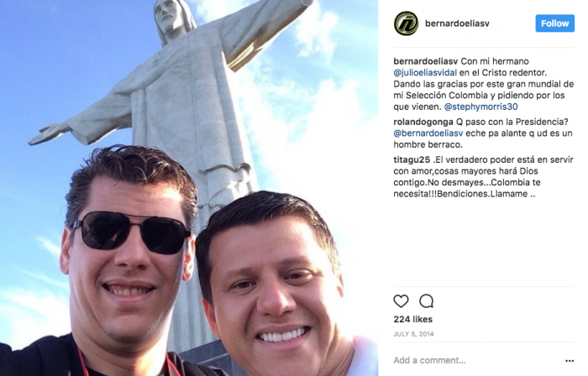Open the three-dots more options menu
588x376 pixels.
pyautogui.click(x=570, y=361)
